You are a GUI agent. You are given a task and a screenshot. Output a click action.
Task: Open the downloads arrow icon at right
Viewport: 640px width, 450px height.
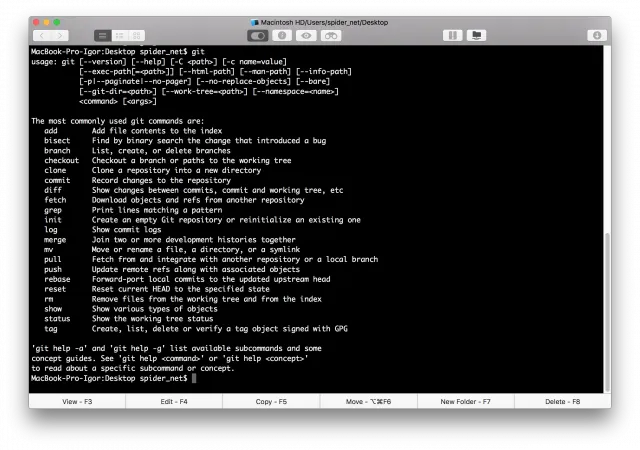point(597,36)
